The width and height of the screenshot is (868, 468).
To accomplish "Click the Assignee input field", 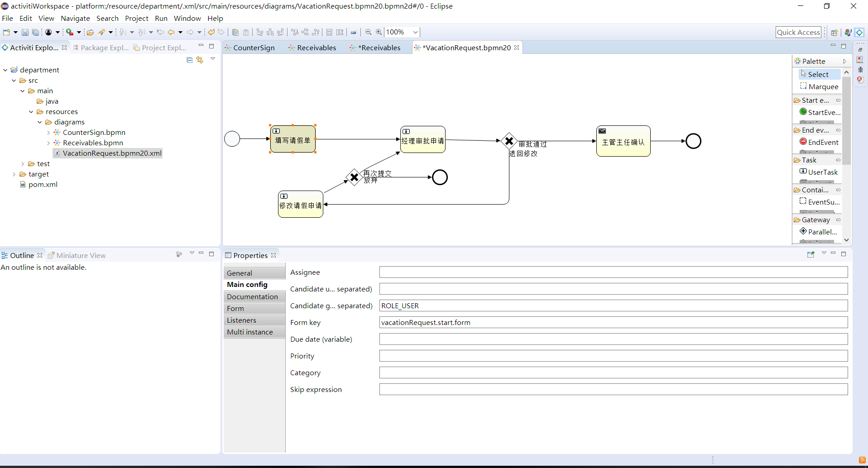I will click(614, 272).
